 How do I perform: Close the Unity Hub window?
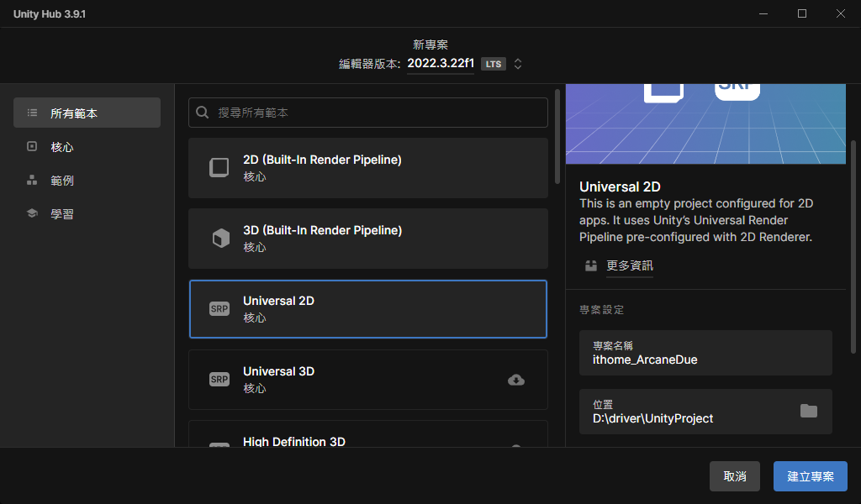pos(841,13)
